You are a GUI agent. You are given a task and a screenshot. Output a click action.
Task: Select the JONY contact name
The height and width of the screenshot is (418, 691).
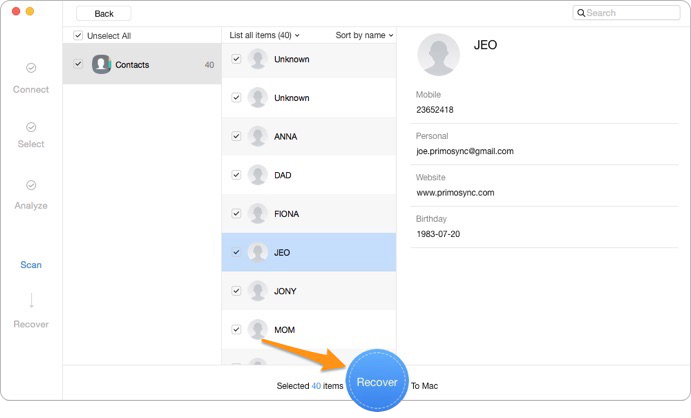pyautogui.click(x=285, y=291)
